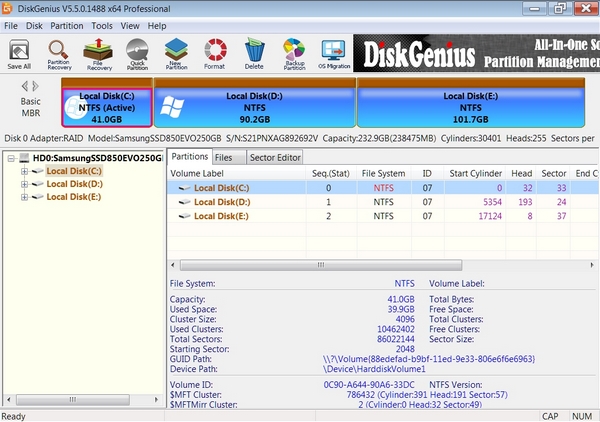Expand Local Disk(C:) tree node
Viewport: 600px width, 422px height.
tap(23, 171)
